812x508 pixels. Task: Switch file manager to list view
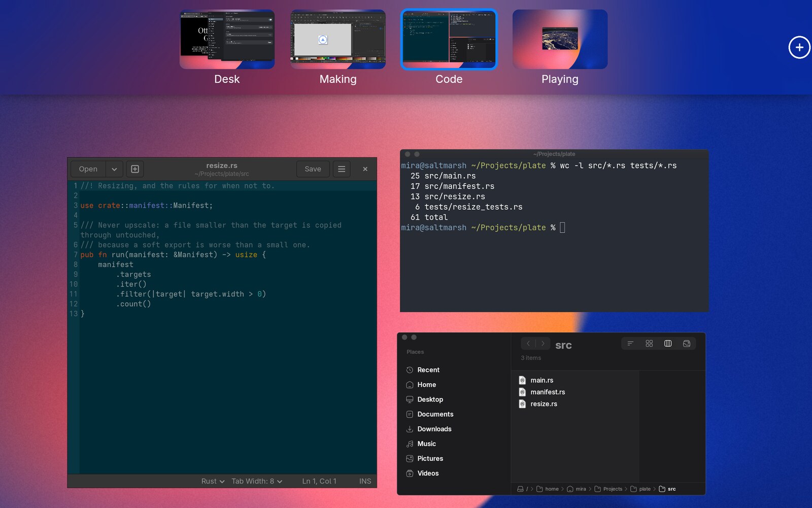click(630, 344)
